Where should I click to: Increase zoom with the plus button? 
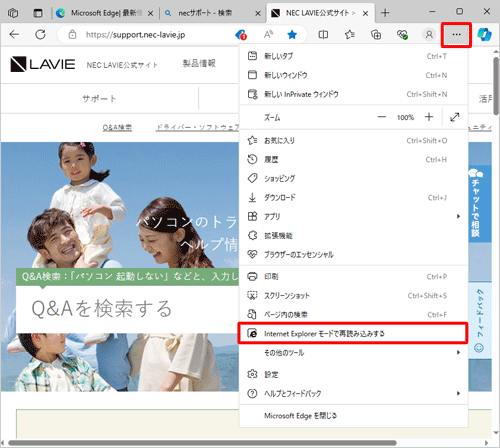429,117
